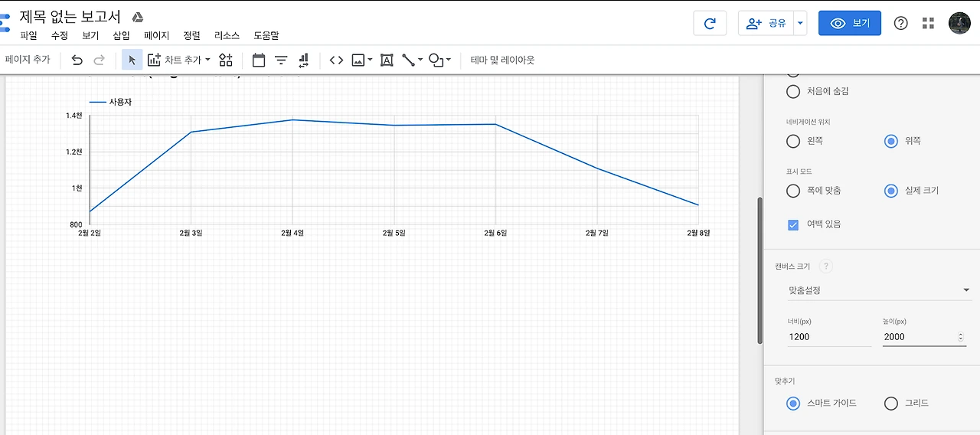Click the 2월 6일 axis label
Viewport: 980px width, 435px height.
495,233
